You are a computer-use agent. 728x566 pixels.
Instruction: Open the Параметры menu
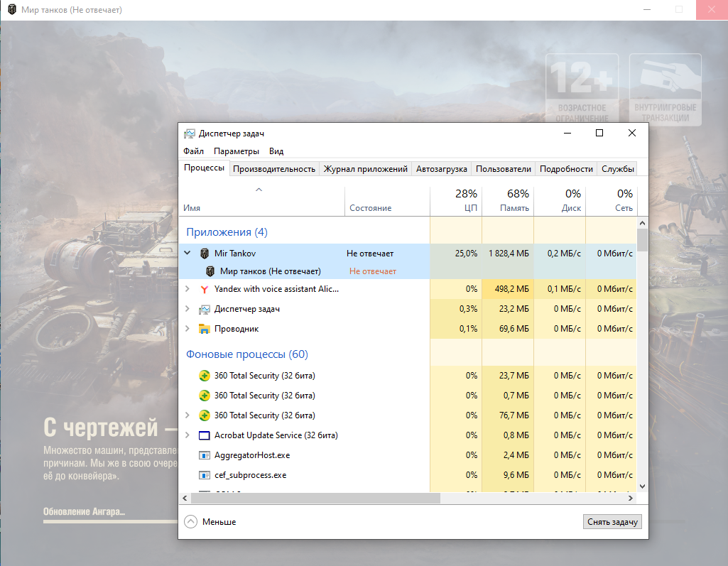tap(237, 151)
